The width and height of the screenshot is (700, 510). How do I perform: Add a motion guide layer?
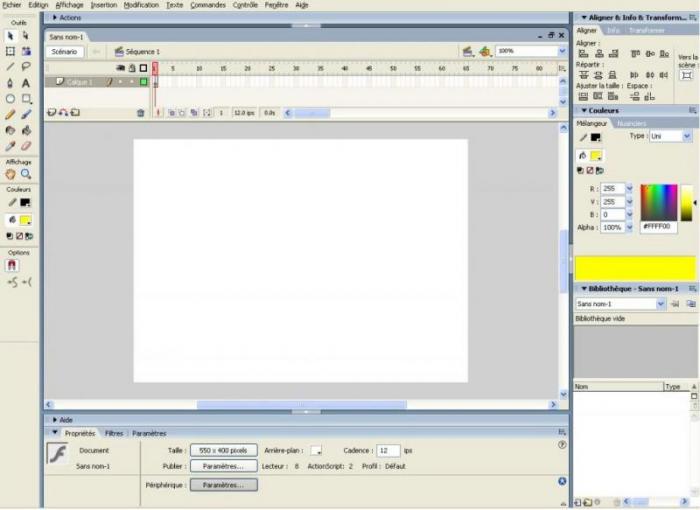point(63,113)
